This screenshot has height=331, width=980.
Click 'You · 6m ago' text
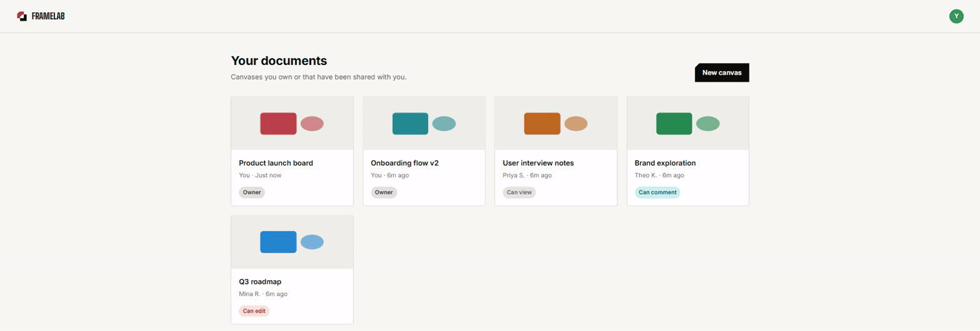[390, 176]
